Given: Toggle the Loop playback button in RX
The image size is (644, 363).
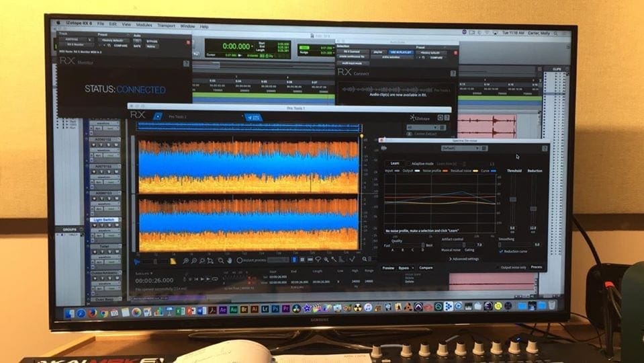Looking at the screenshot, I should 215,279.
